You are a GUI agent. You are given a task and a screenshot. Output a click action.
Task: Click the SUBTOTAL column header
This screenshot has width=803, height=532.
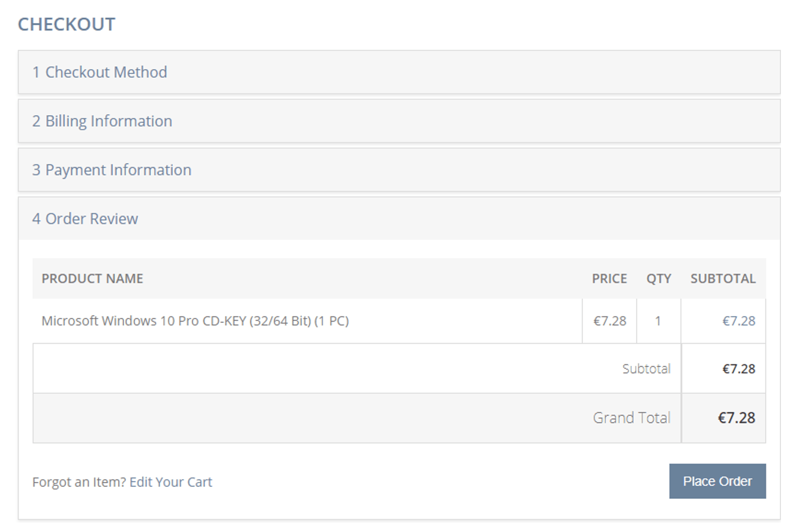click(x=723, y=279)
